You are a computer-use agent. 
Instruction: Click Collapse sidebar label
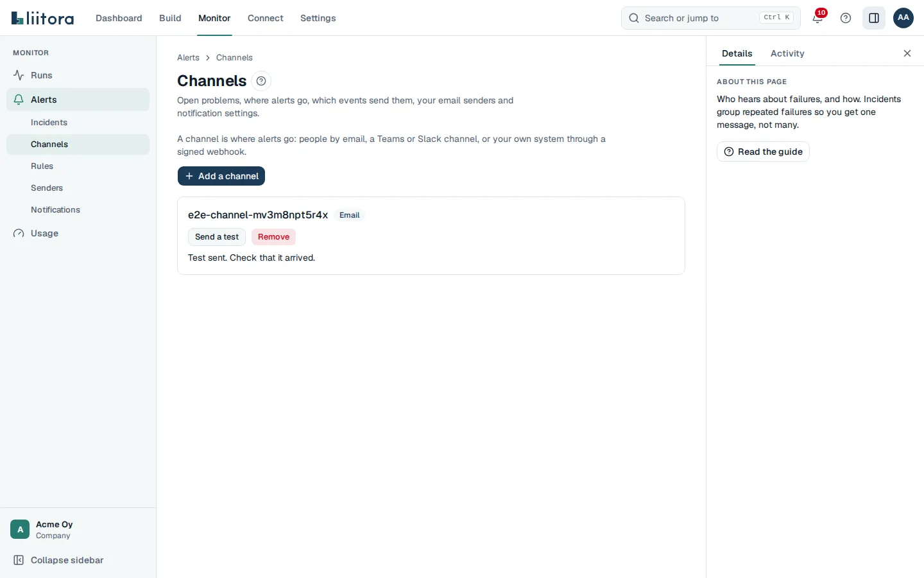click(x=67, y=560)
